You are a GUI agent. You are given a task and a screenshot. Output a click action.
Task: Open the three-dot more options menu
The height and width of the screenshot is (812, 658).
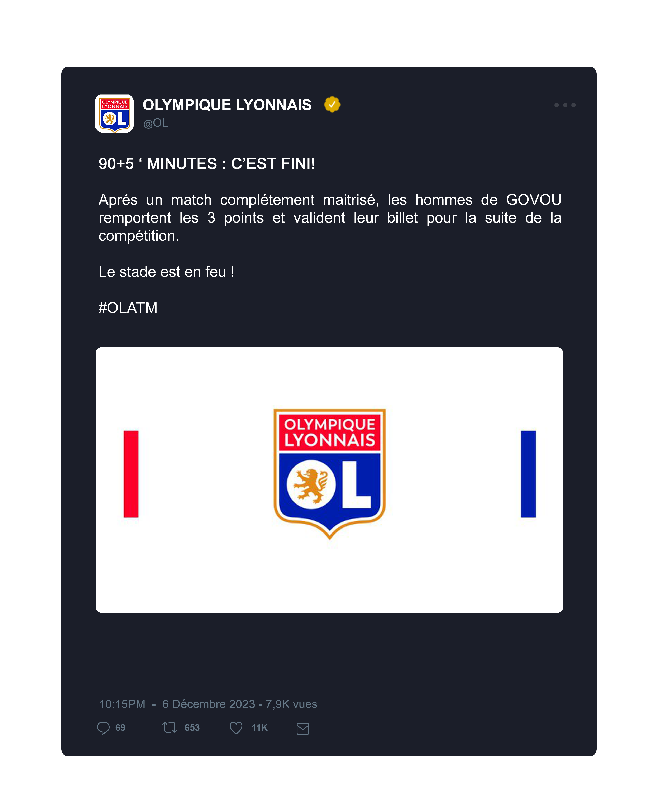pyautogui.click(x=565, y=105)
